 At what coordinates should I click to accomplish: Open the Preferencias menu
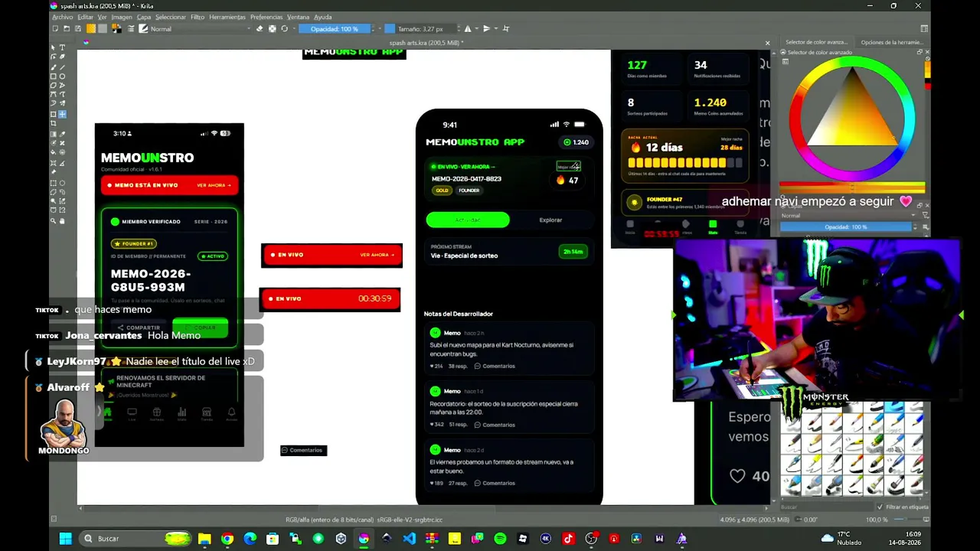266,17
